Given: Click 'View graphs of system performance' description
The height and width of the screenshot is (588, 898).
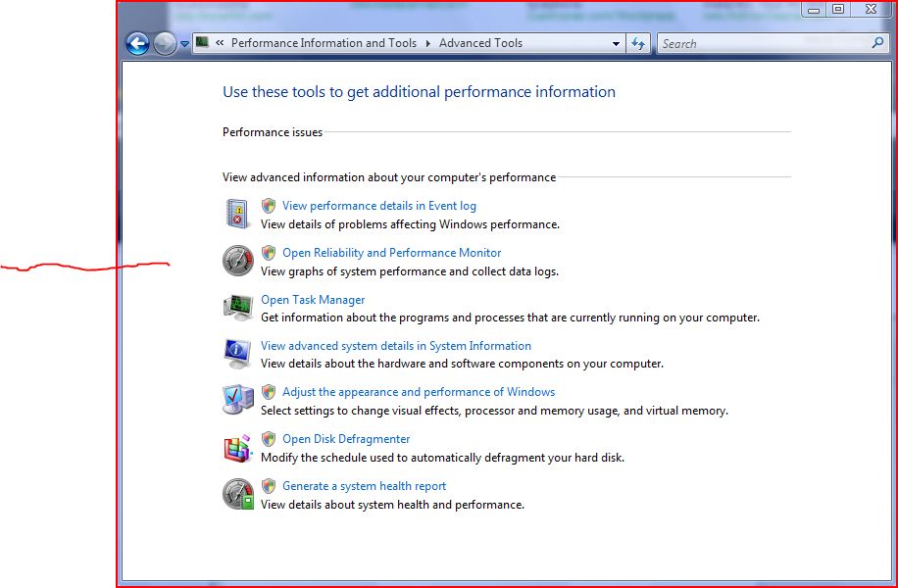Looking at the screenshot, I should [410, 271].
